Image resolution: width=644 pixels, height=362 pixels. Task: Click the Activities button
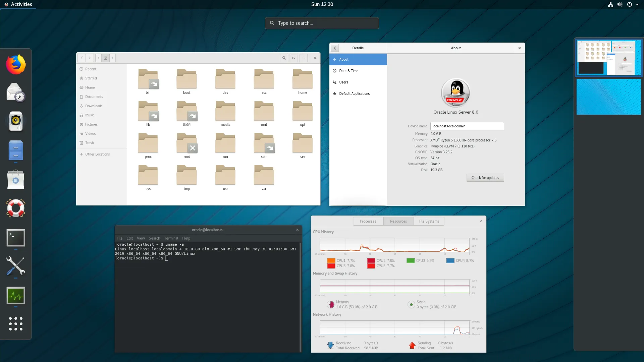click(18, 4)
